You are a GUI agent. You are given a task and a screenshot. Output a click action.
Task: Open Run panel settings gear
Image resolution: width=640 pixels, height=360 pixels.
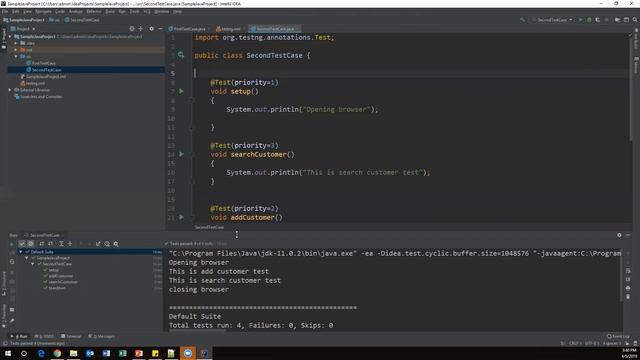point(619,235)
